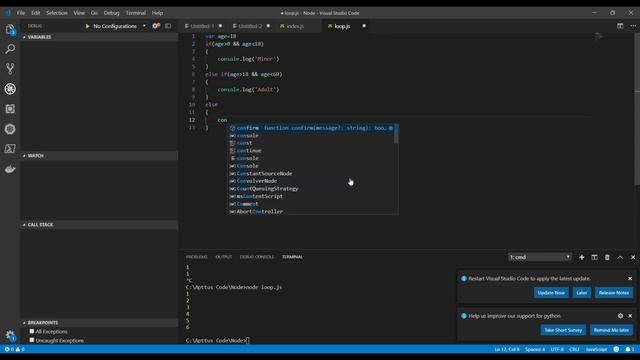The width and height of the screenshot is (640, 360).
Task: Click the UTF-8 encoding in status bar
Action: coord(557,349)
